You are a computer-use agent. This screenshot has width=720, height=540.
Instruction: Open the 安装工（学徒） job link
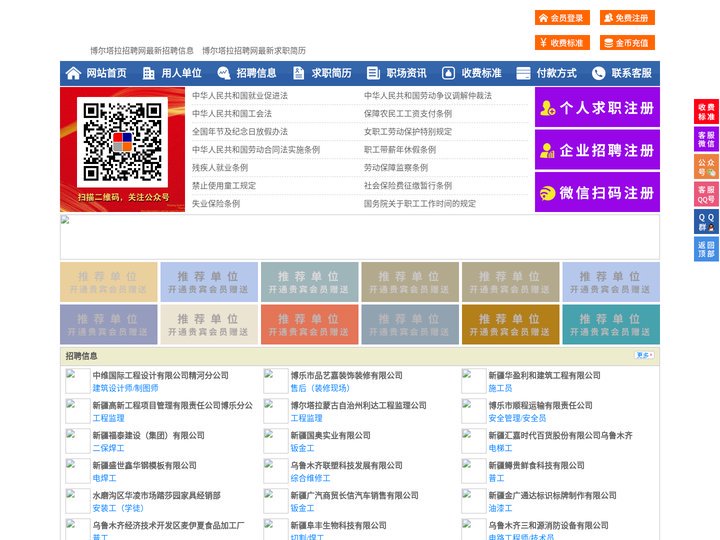coord(118,508)
